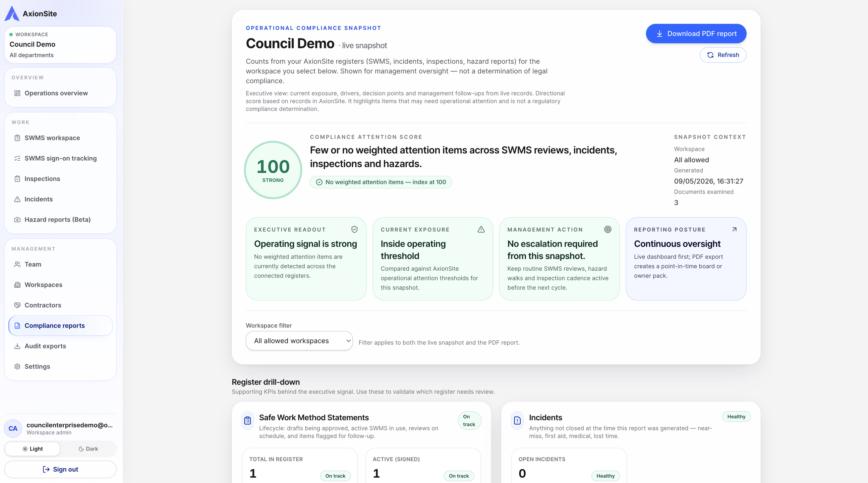
Task: Click the arrow icon in Reporting Posture card
Action: 734,229
